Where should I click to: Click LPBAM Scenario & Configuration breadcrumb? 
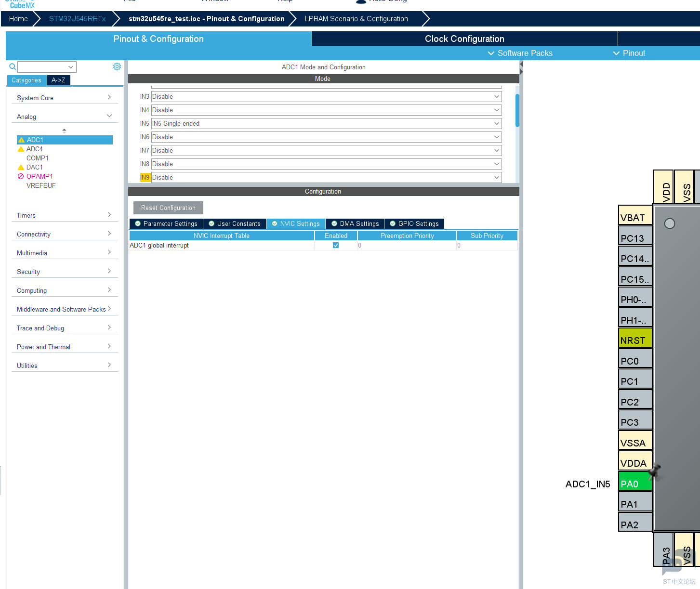(357, 19)
